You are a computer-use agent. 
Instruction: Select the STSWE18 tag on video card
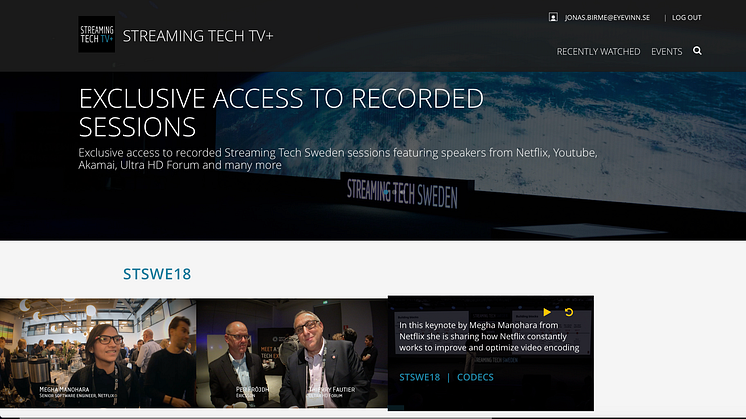pos(419,377)
